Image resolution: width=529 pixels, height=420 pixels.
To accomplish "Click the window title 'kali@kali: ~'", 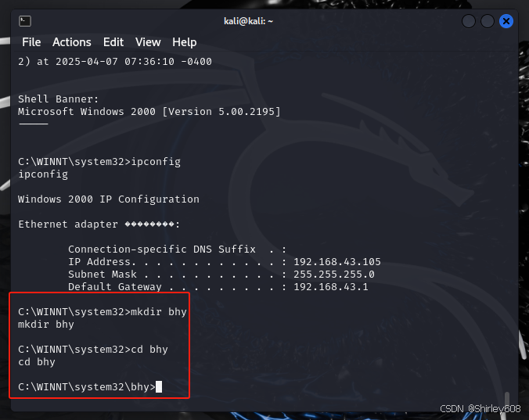I will pyautogui.click(x=248, y=21).
